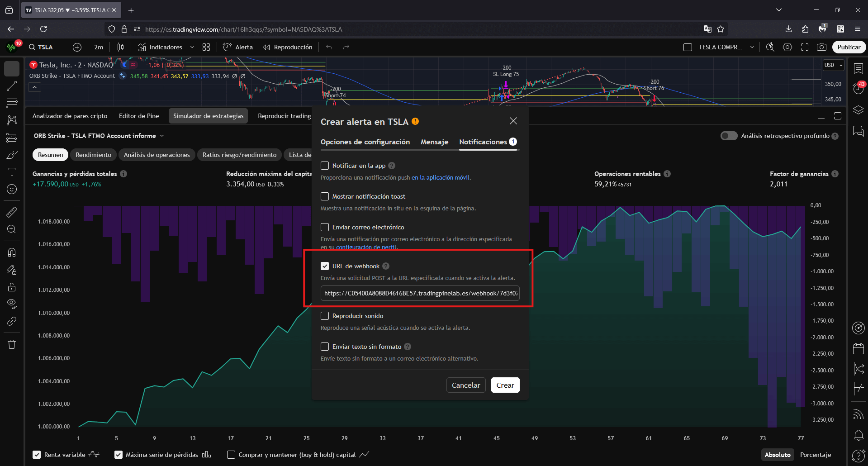Switch to the Mensaje tab
This screenshot has width=868, height=466.
(434, 142)
